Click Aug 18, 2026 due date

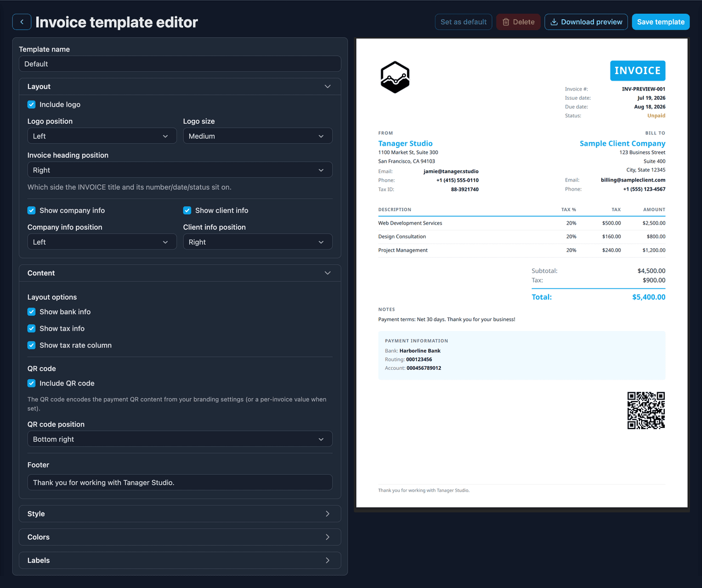650,107
